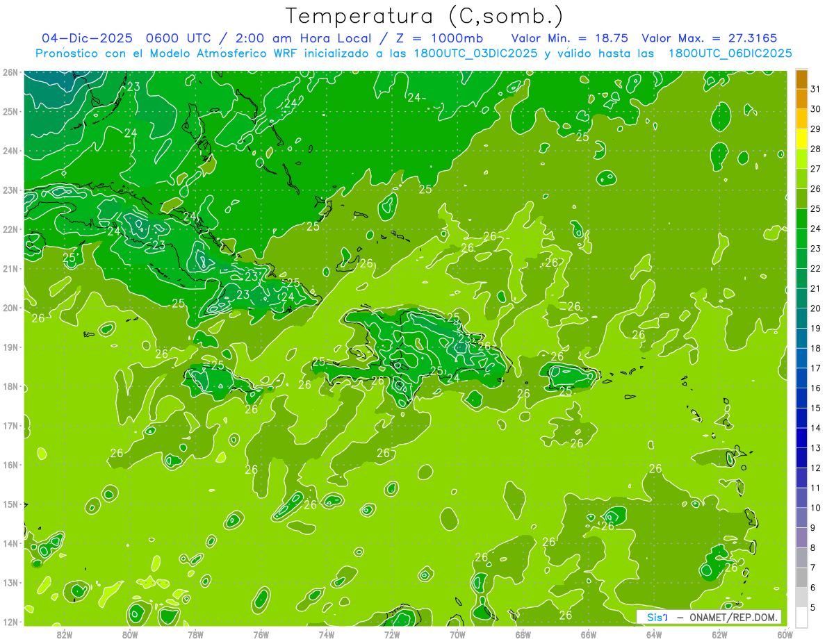Click the 22N latitude axis label

(11, 229)
